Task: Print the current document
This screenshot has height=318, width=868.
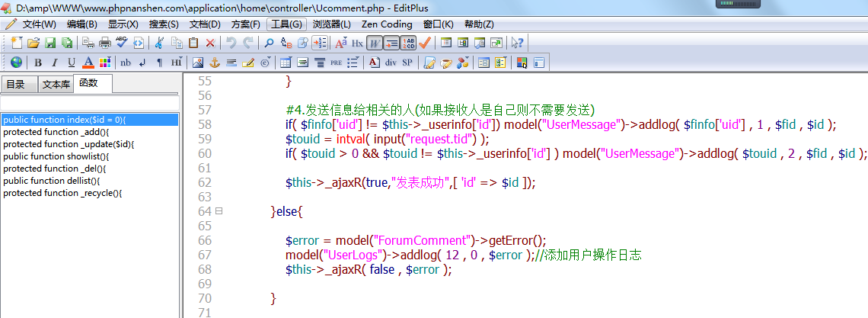Action: click(x=105, y=43)
